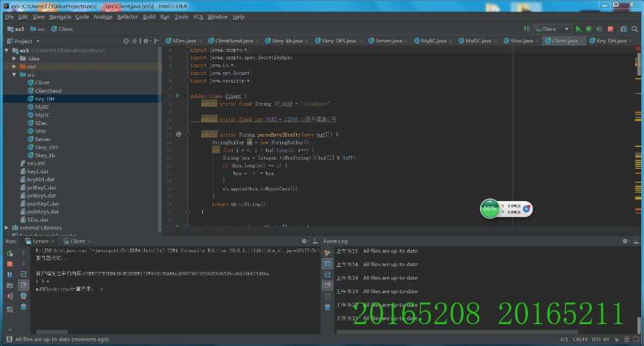Open the Client run configuration dropdown
This screenshot has height=346, width=644.
(552, 29)
